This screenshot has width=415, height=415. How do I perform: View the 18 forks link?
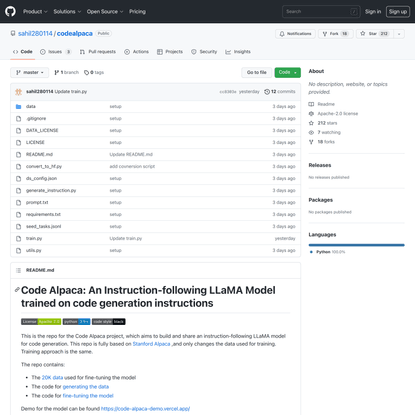[322, 142]
